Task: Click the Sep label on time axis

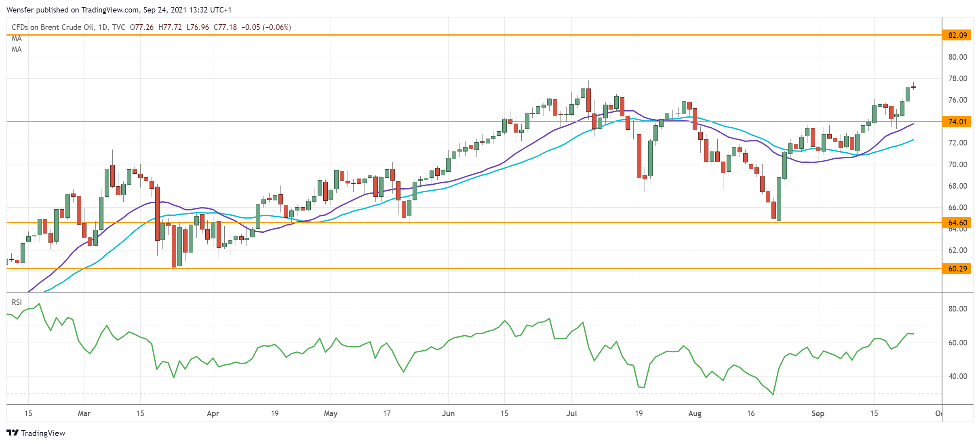Action: 818,413
